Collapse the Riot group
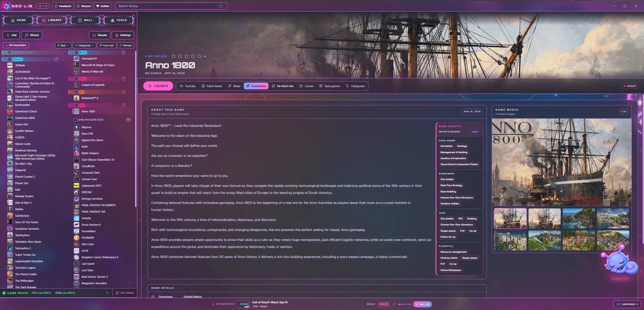The height and width of the screenshot is (310, 644). coord(76,79)
